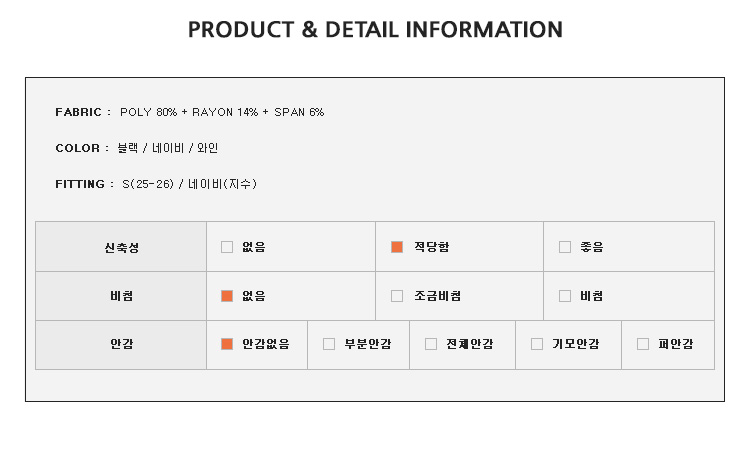This screenshot has height=449, width=750.
Task: Toggle the orange 없음 box in 비침 row
Action: pyautogui.click(x=227, y=296)
